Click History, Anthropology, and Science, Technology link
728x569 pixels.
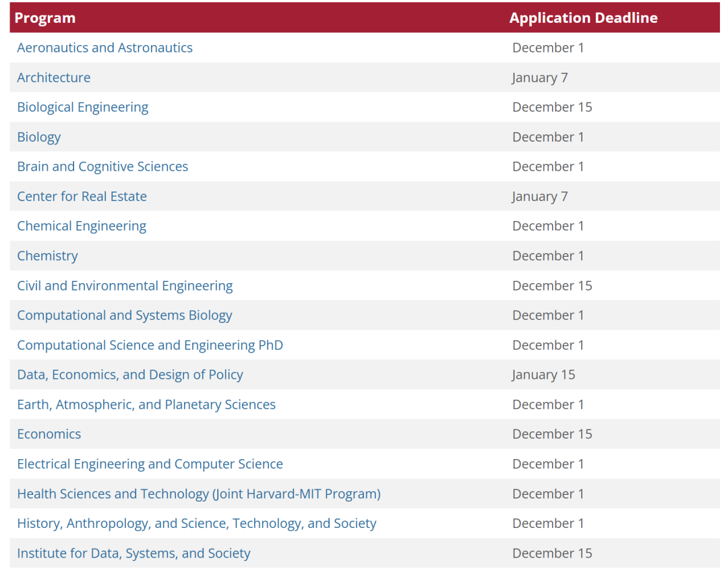tap(197, 523)
